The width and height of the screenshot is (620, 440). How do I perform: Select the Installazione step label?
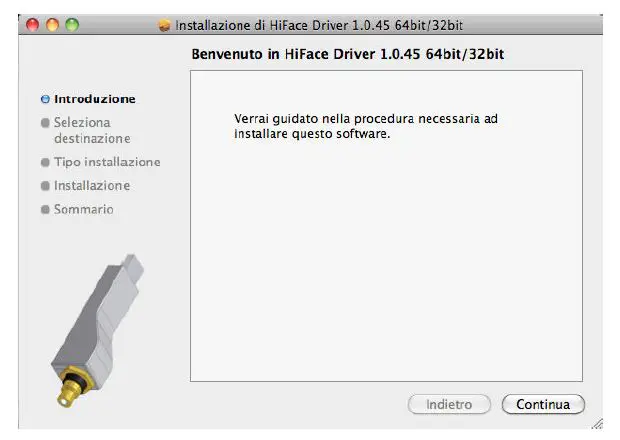point(92,185)
